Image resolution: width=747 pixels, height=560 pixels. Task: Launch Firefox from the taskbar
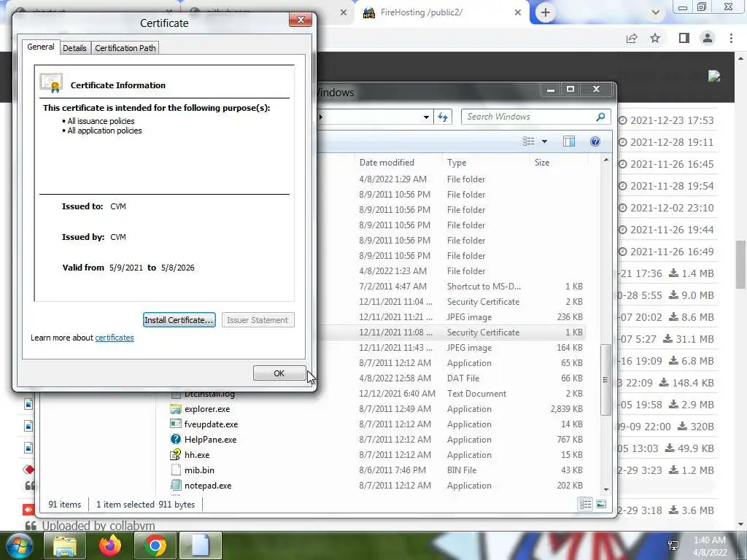point(110,545)
